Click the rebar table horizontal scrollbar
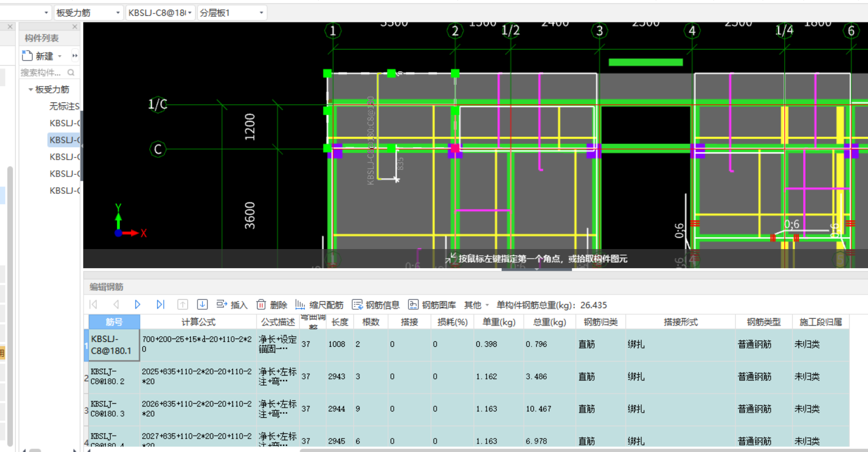868x452 pixels. pyautogui.click(x=584, y=450)
